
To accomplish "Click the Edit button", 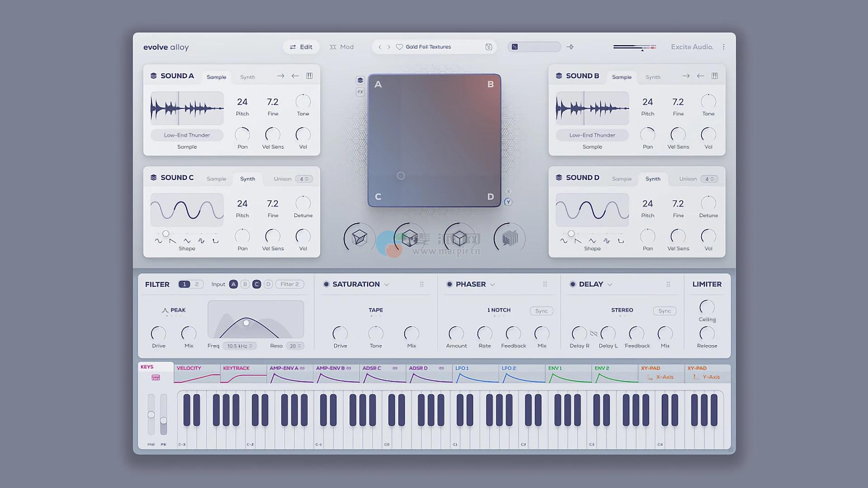I will click(x=301, y=47).
